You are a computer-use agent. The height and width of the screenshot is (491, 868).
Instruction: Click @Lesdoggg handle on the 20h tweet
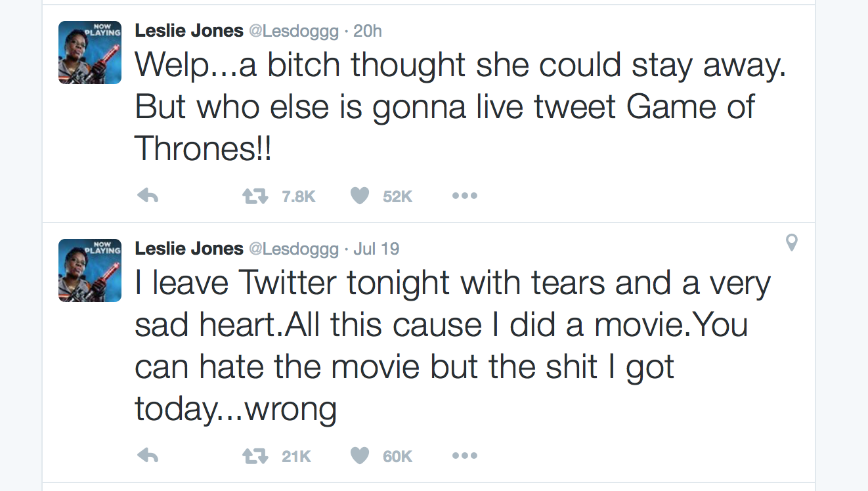click(x=293, y=31)
